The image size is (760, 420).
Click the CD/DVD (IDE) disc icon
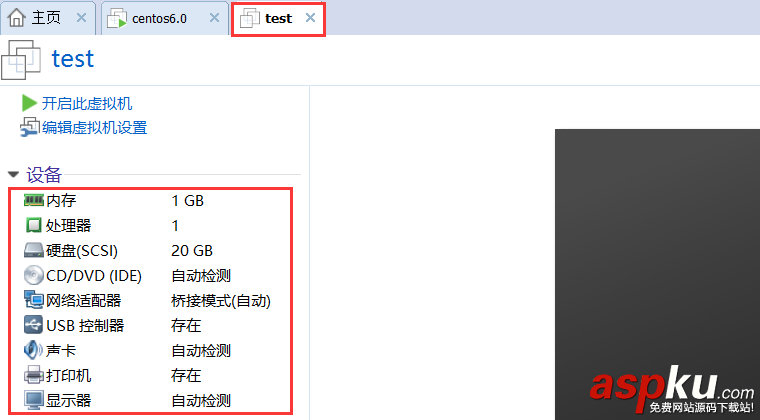33,276
